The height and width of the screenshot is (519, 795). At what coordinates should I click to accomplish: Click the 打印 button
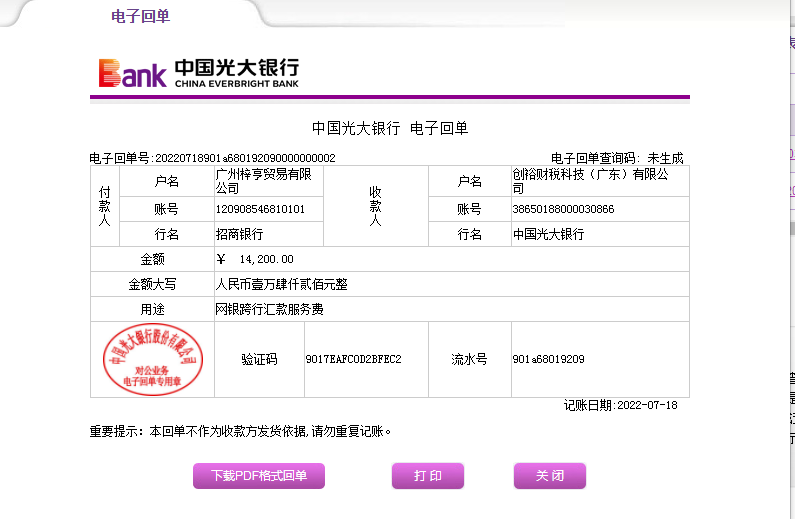pyautogui.click(x=427, y=475)
